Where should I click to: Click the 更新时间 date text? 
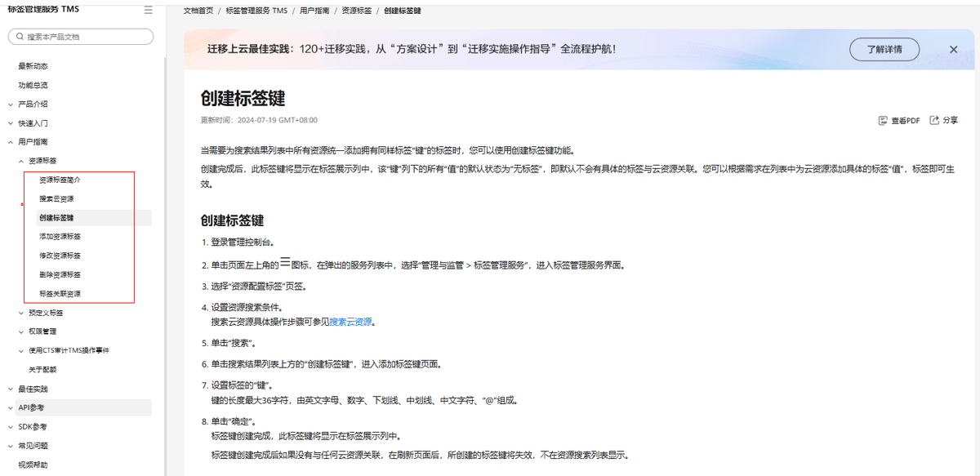coord(259,120)
